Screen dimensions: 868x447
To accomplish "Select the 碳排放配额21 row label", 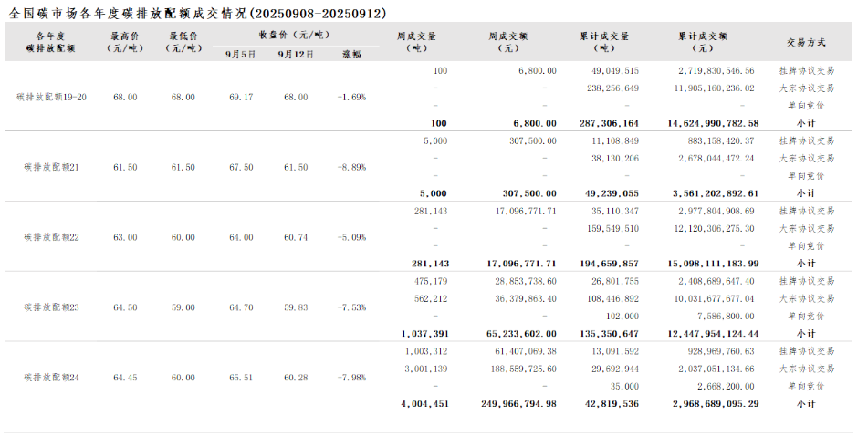I will (51, 167).
